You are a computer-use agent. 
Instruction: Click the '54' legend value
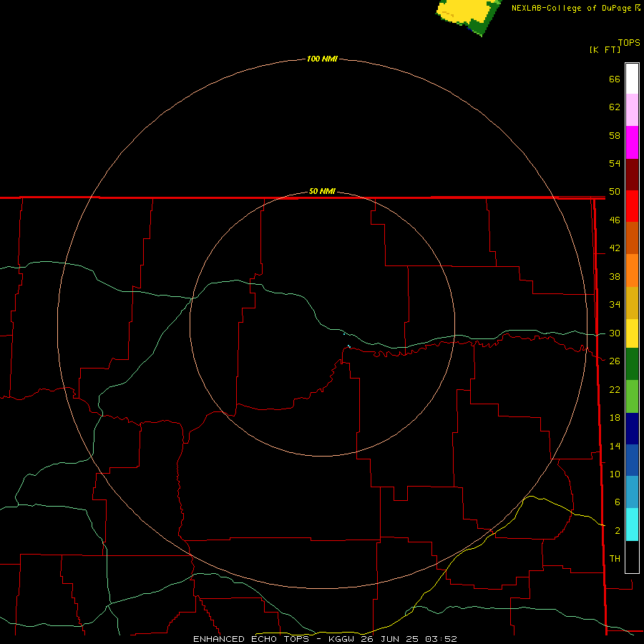click(615, 163)
